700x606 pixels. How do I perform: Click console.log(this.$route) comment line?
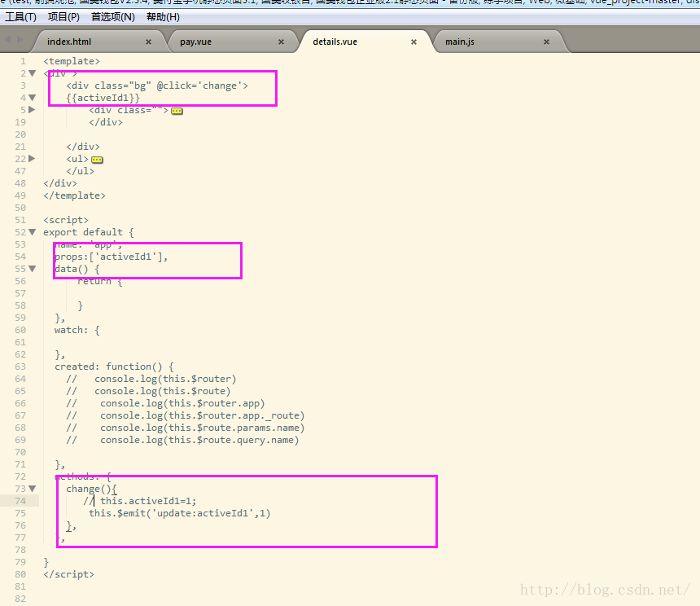click(x=149, y=391)
